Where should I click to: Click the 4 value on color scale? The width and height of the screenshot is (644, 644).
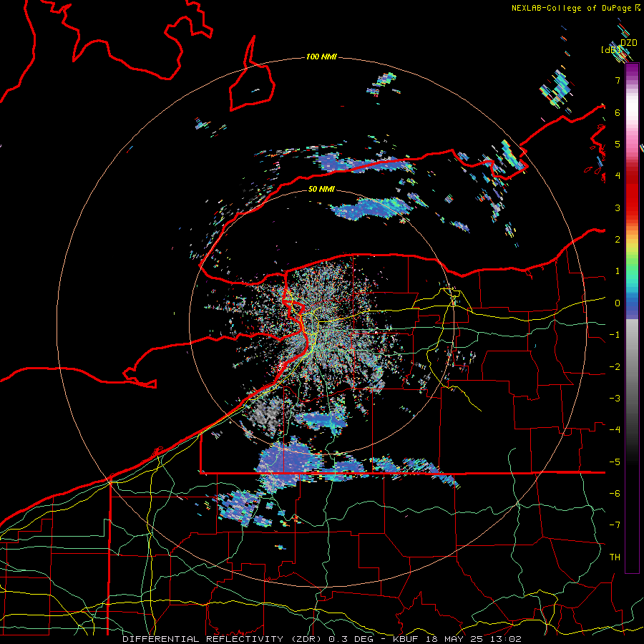coord(618,176)
